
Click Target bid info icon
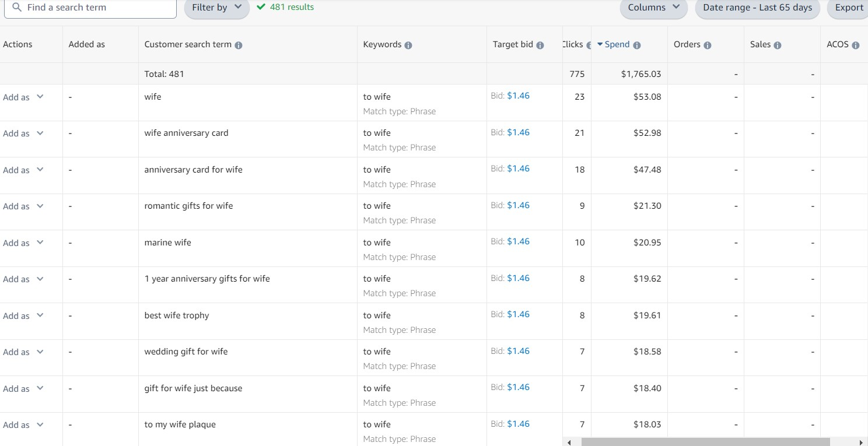540,45
